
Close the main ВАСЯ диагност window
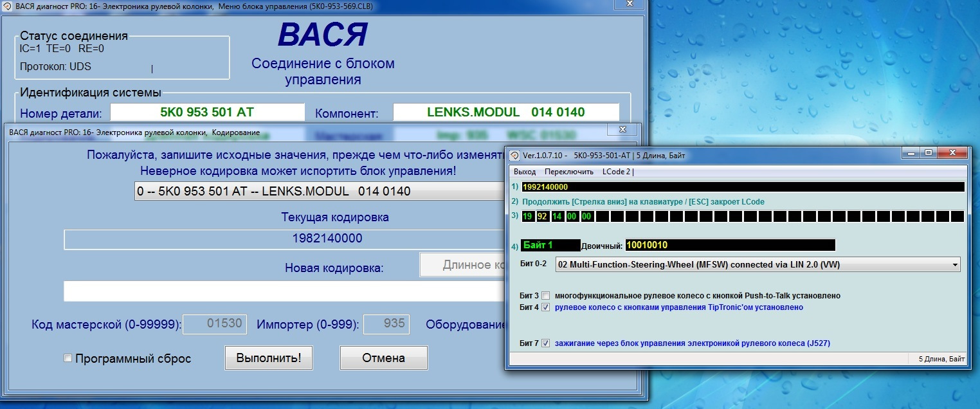click(x=629, y=4)
